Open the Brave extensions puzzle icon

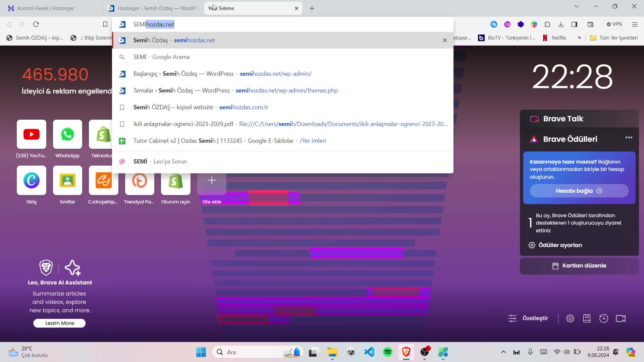547,24
